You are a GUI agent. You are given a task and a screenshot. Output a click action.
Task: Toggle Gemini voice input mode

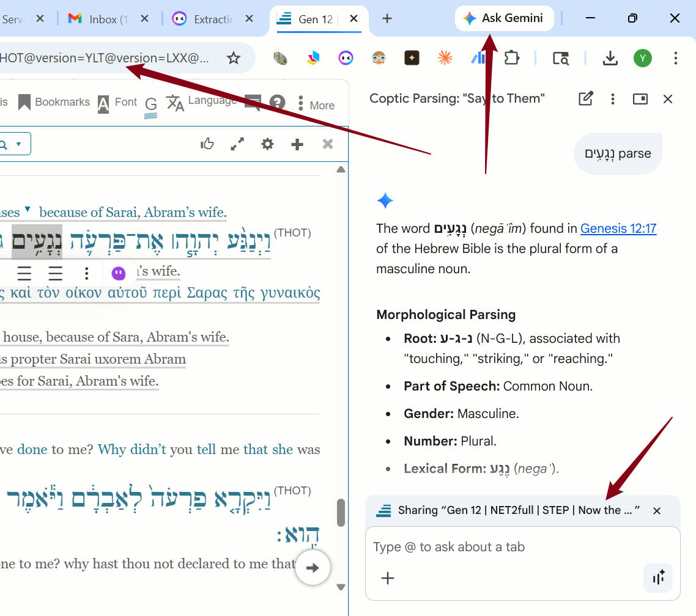click(x=659, y=578)
